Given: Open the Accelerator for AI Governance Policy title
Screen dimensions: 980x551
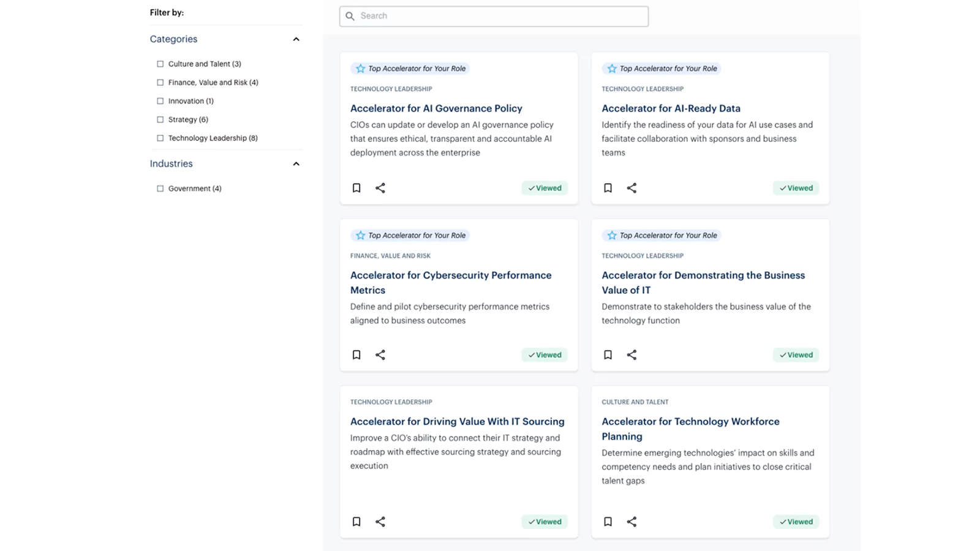Looking at the screenshot, I should click(436, 108).
